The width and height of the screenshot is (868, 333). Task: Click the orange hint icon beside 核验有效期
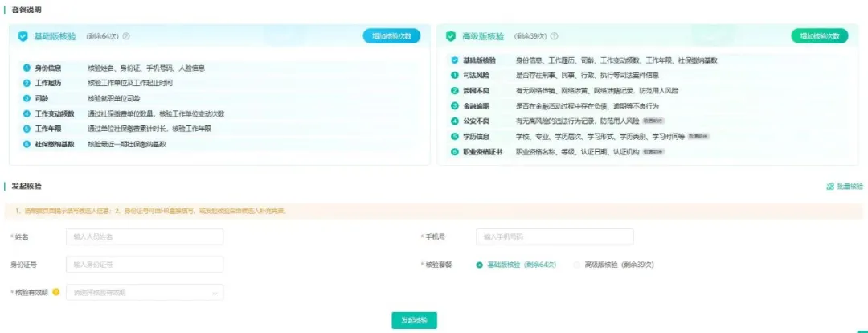coord(56,292)
